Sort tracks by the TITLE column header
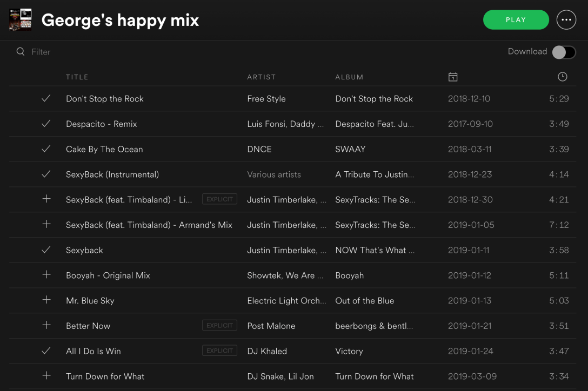 [77, 77]
